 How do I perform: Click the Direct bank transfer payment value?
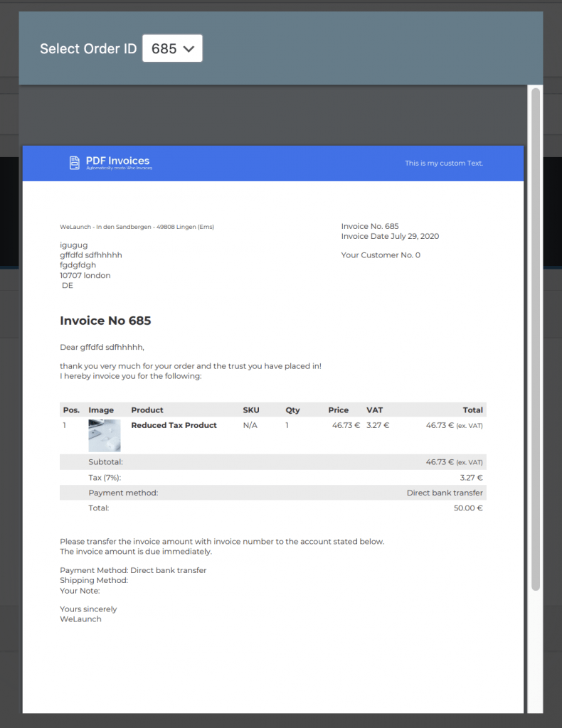(x=445, y=493)
